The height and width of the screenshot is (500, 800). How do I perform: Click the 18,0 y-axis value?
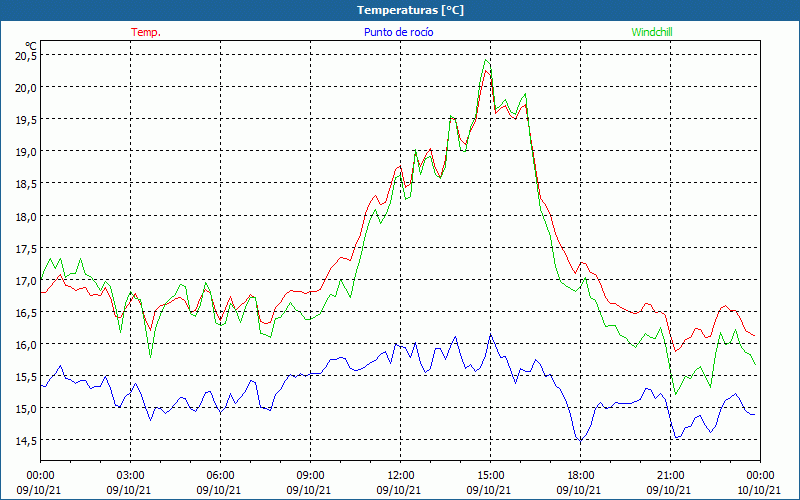coord(26,216)
